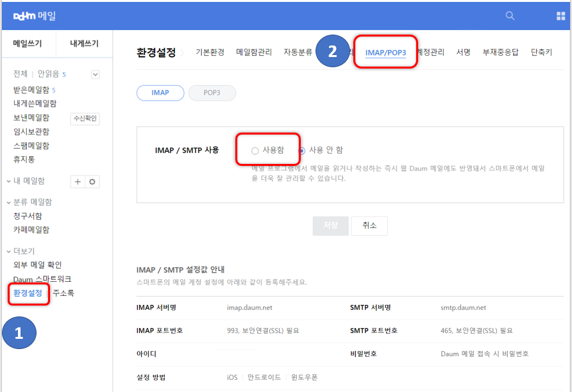Click the 수신확인 button
Image resolution: width=572 pixels, height=392 pixels.
85,118
